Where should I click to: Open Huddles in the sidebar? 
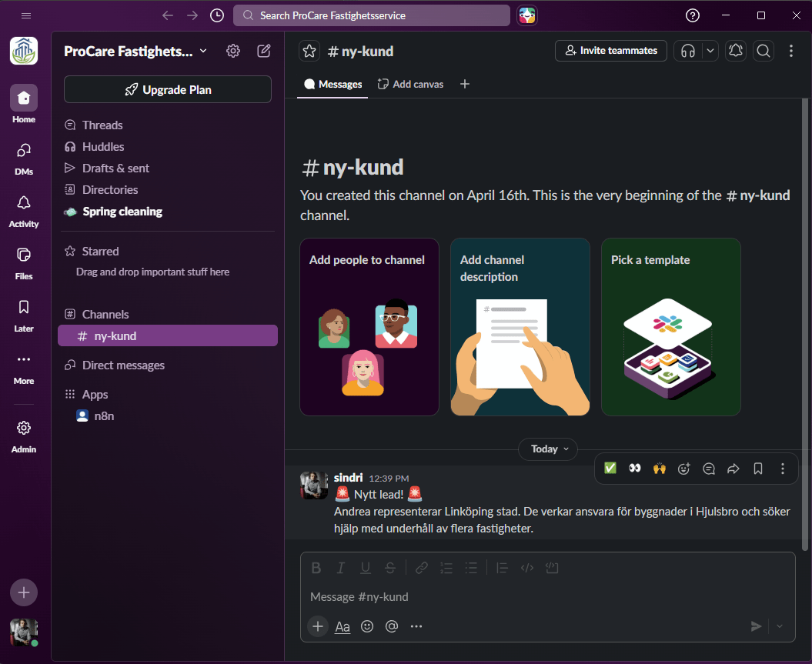[x=168, y=146]
